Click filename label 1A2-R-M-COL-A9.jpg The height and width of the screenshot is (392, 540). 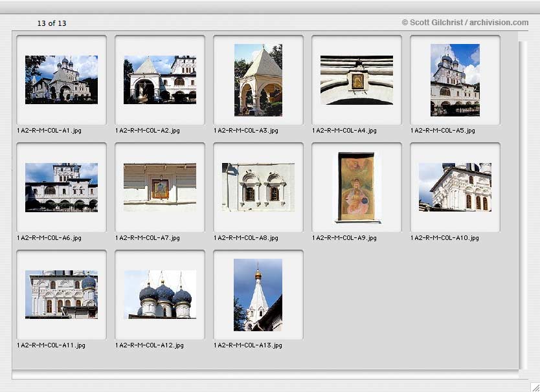(344, 238)
